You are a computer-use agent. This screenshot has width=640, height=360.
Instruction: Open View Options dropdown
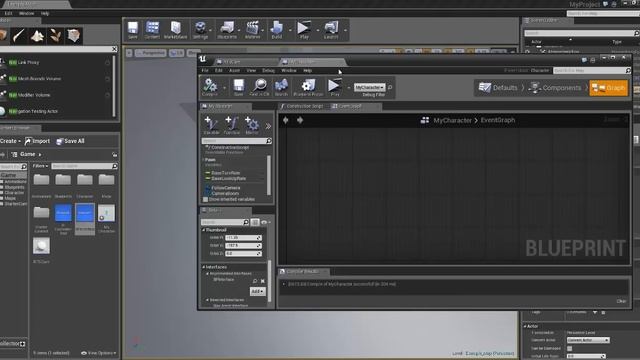point(98,353)
